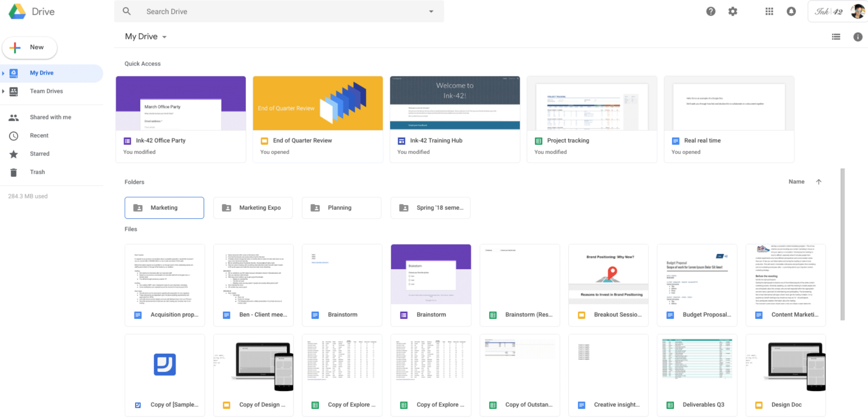Switch to list view layout
This screenshot has height=419, width=868.
pyautogui.click(x=836, y=37)
